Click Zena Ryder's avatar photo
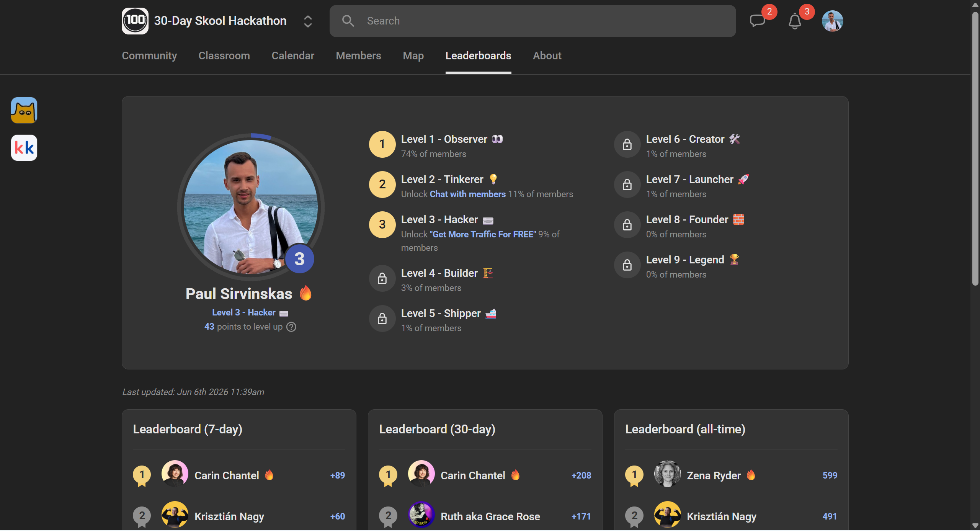Image resolution: width=980 pixels, height=531 pixels. [667, 474]
